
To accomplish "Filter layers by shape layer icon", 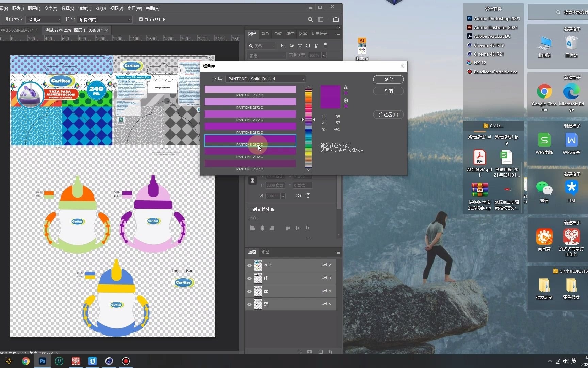I will (308, 45).
